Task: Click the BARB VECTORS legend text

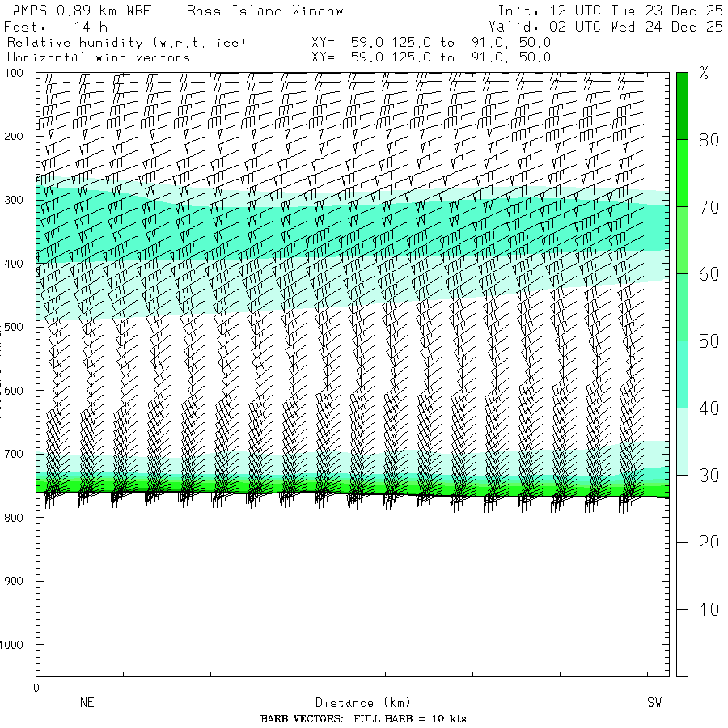Action: [363, 719]
